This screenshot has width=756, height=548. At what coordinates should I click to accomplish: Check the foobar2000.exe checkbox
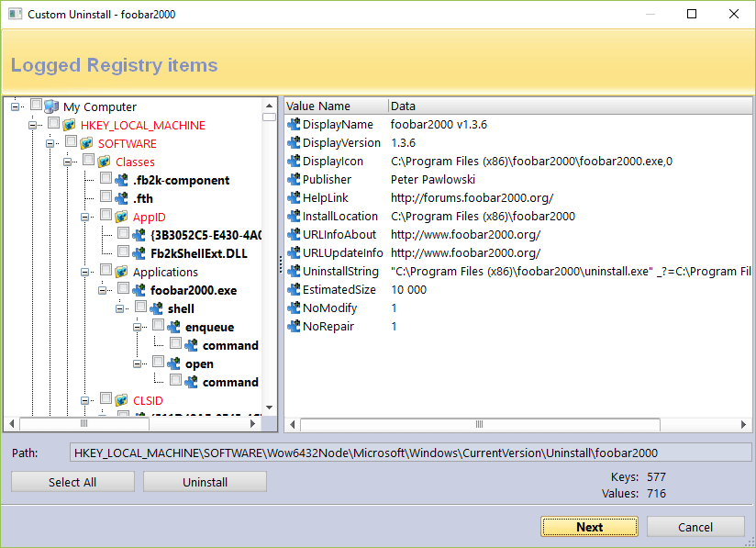pyautogui.click(x=123, y=287)
